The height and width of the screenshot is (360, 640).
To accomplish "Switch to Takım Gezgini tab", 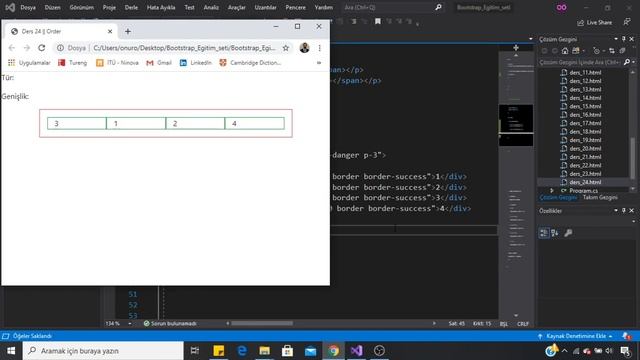I will pyautogui.click(x=600, y=198).
